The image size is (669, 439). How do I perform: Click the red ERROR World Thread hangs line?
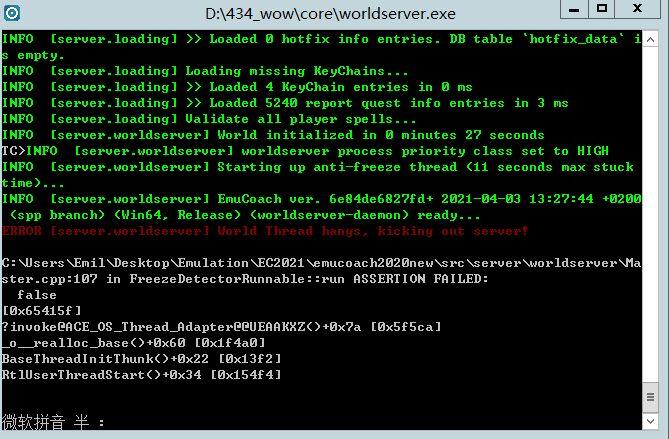tap(265, 231)
